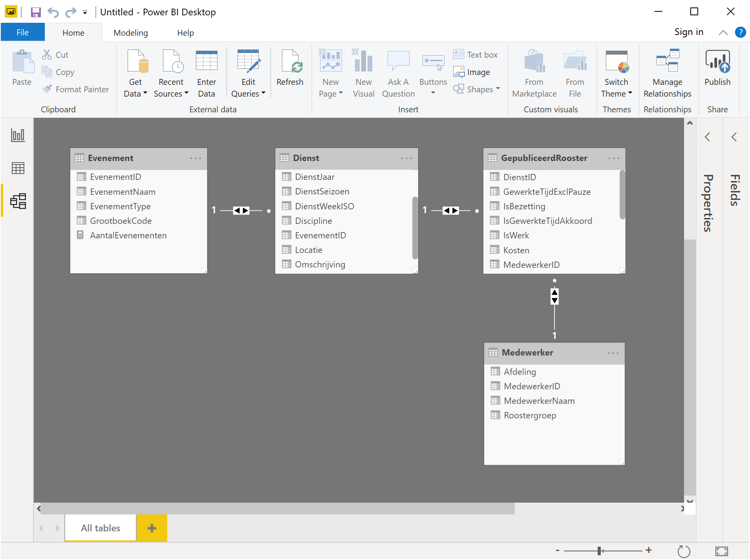The width and height of the screenshot is (750, 560).
Task: Expand the Properties pane chevron
Action: coord(708,137)
